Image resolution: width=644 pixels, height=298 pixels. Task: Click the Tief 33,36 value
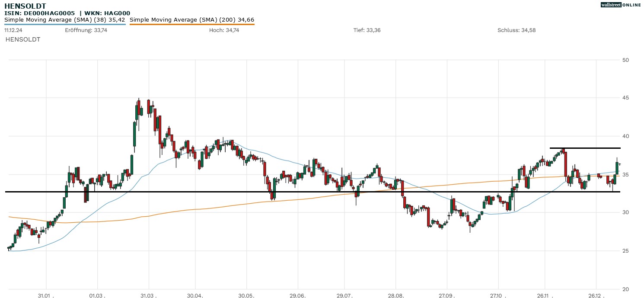[367, 30]
